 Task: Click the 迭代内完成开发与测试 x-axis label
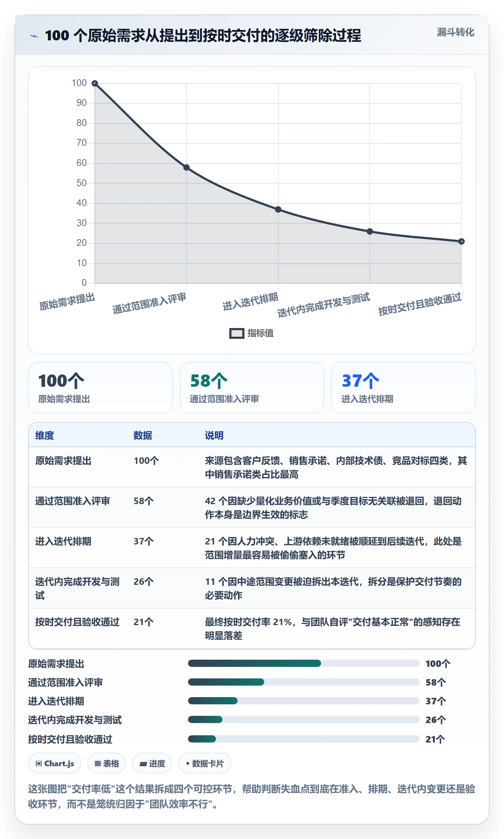click(x=324, y=305)
